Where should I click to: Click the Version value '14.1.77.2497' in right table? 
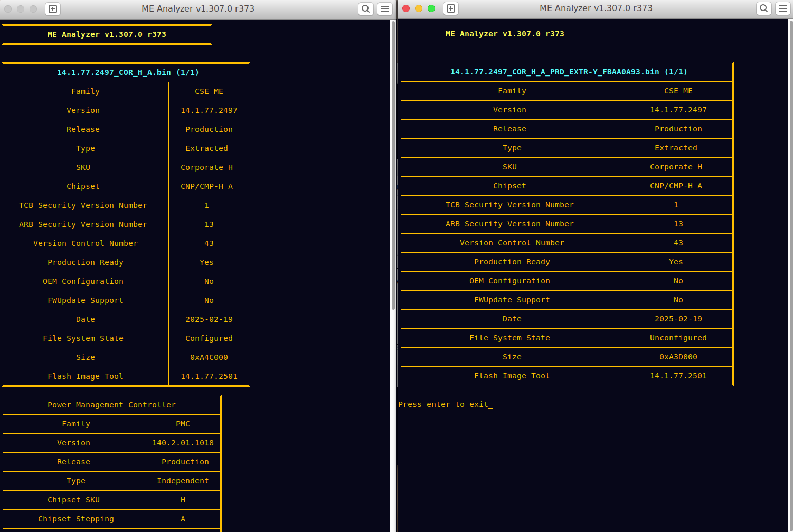pyautogui.click(x=678, y=110)
